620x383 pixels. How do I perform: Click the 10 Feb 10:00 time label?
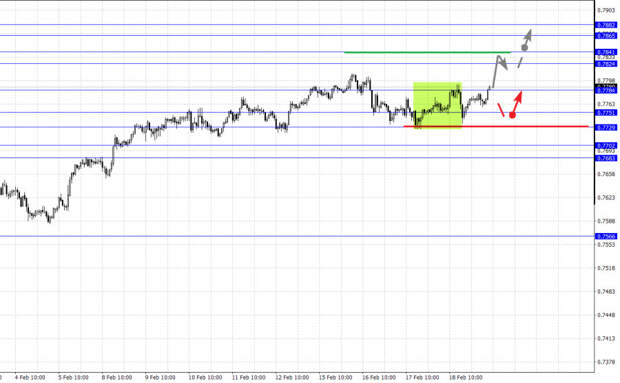click(x=205, y=377)
